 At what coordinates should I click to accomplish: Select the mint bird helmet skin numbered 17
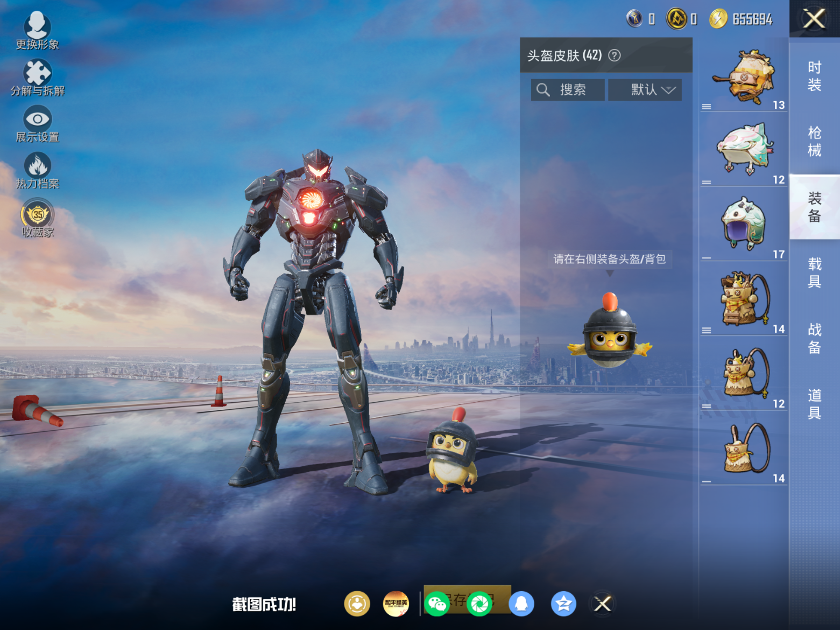point(744,225)
